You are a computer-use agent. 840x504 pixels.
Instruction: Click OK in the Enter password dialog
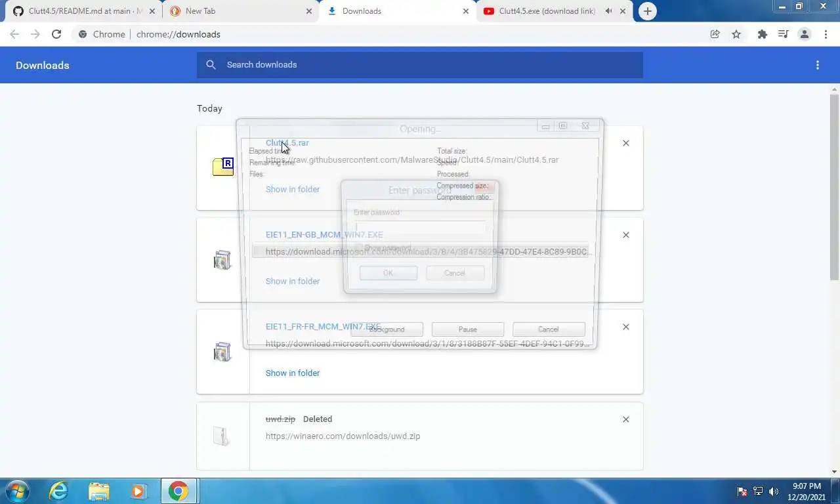click(388, 273)
